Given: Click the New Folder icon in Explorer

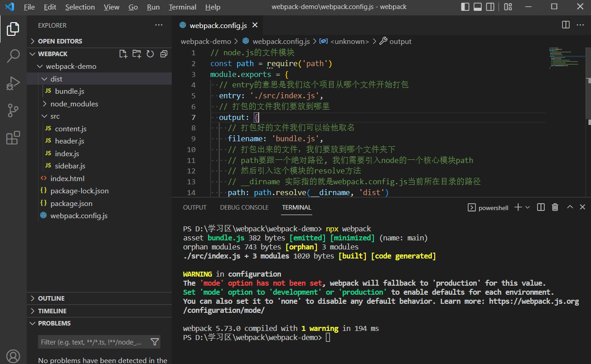Looking at the screenshot, I should tap(136, 54).
